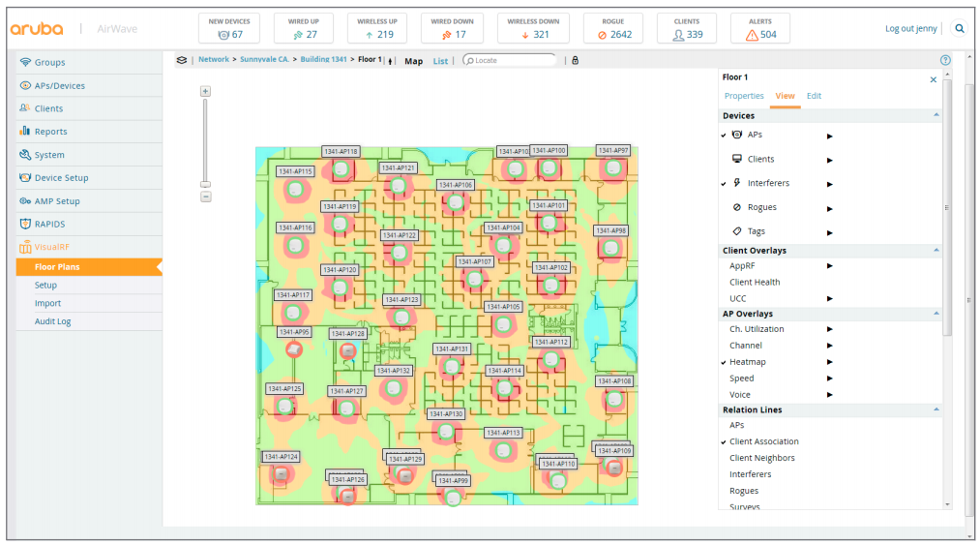This screenshot has height=545, width=980.
Task: Open the Rogue 2642 counter
Action: pos(613,29)
